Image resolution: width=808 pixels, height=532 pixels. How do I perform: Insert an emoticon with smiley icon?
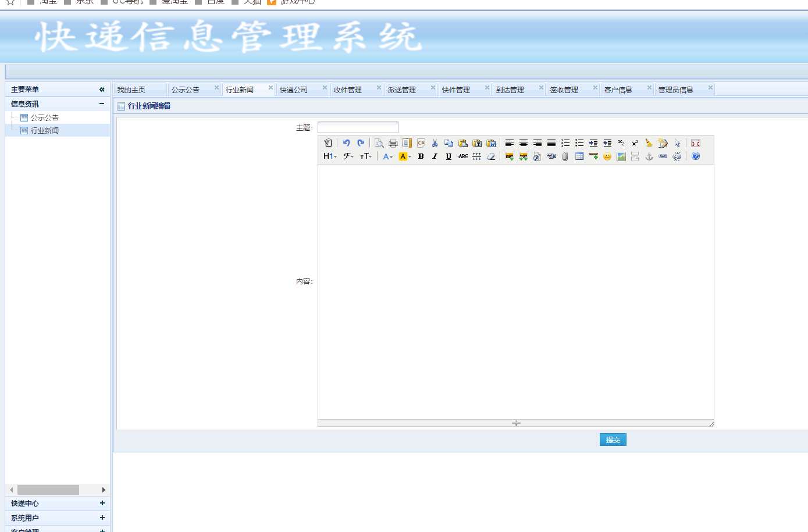[607, 156]
